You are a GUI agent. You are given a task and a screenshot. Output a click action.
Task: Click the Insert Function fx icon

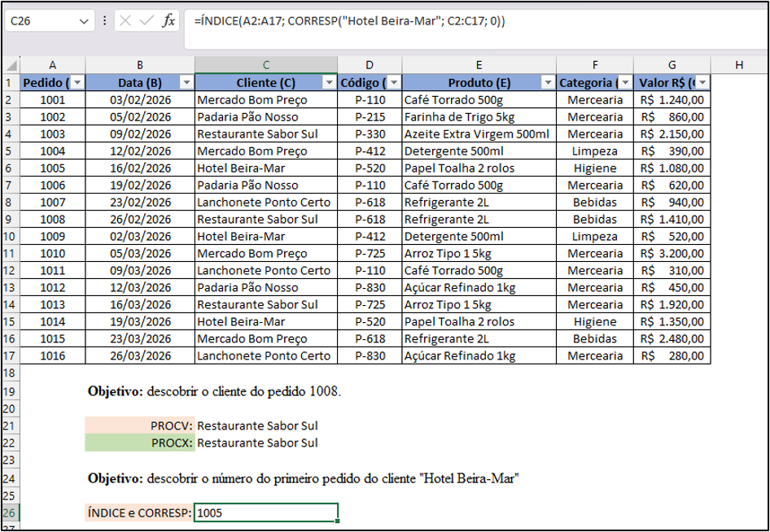click(169, 21)
